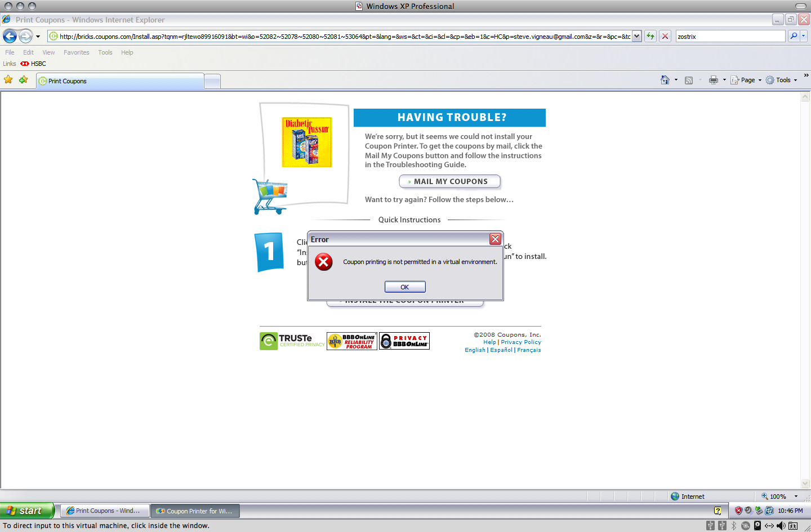811x532 pixels.
Task: Click the Bluetooth status icon
Action: [734, 526]
